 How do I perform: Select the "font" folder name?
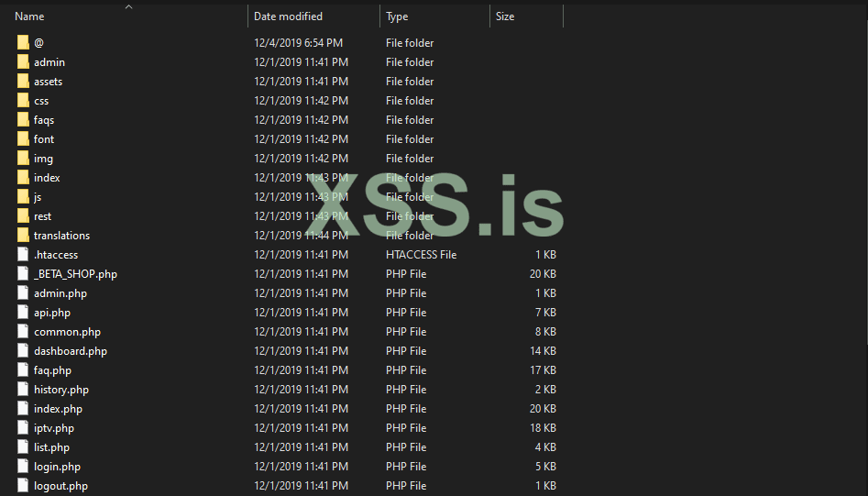(44, 139)
